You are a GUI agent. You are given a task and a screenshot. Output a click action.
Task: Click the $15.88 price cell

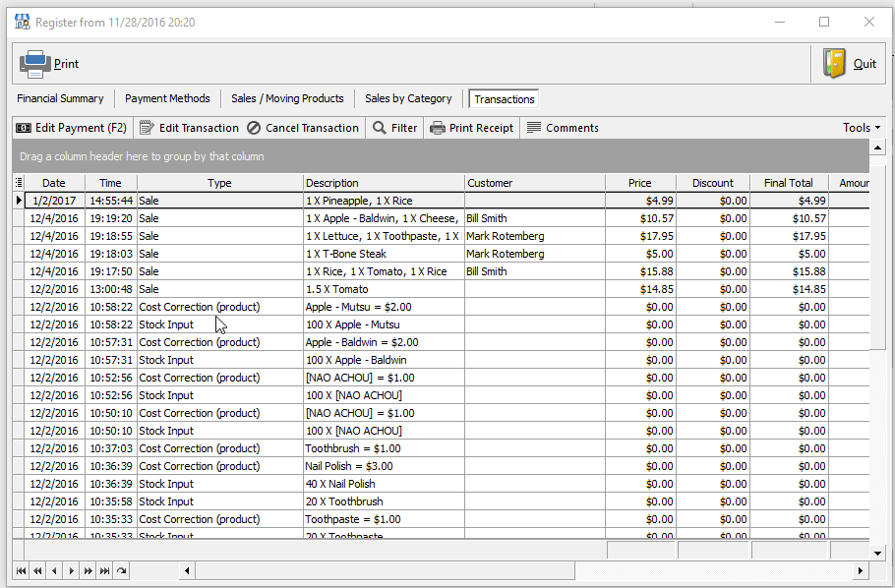640,271
